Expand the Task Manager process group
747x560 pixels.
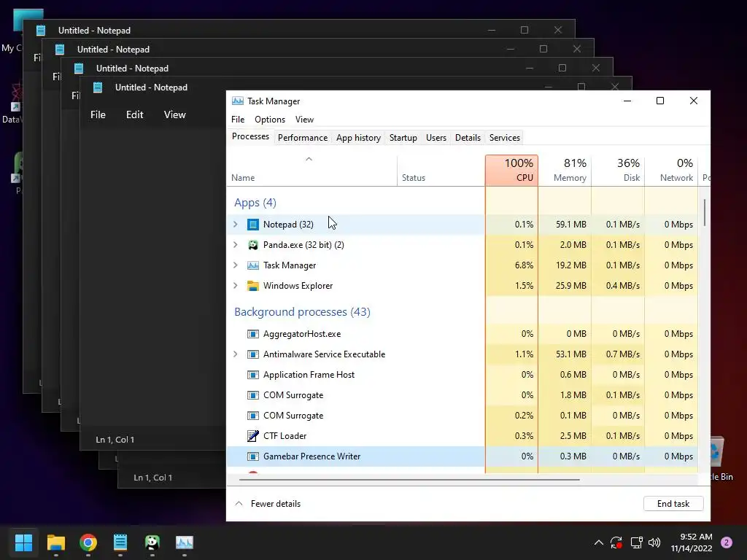236,265
